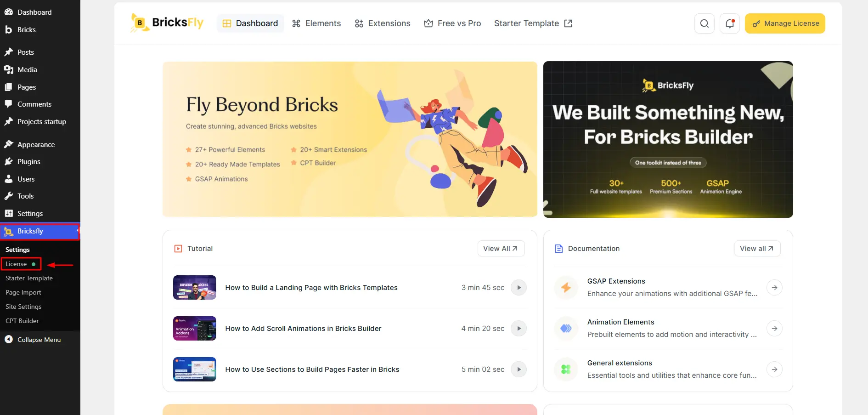Open General extensions documentation arrow
868x415 pixels.
click(775, 370)
